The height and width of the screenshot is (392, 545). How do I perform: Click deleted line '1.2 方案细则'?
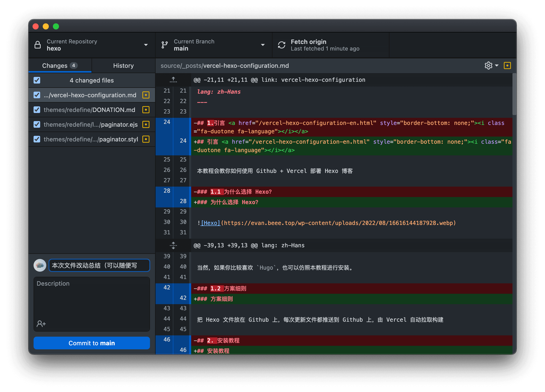(x=352, y=288)
